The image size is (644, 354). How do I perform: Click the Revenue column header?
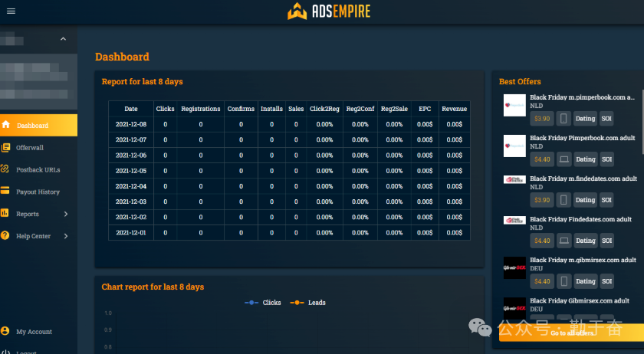(454, 109)
